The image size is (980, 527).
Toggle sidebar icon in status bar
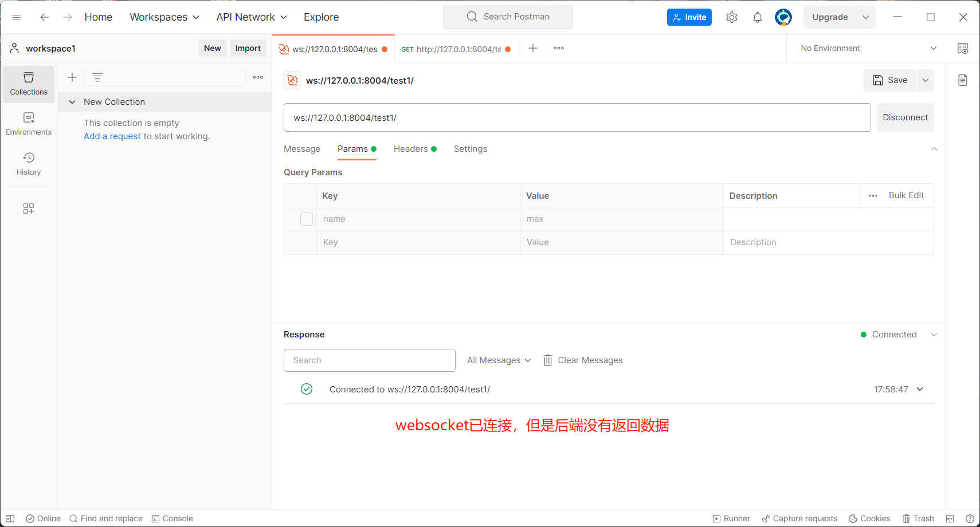(x=10, y=518)
